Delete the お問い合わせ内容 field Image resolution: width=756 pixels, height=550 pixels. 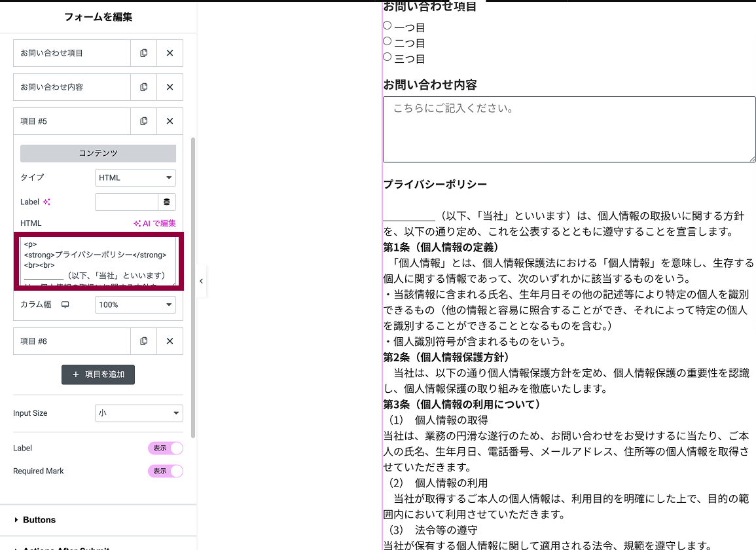click(170, 86)
